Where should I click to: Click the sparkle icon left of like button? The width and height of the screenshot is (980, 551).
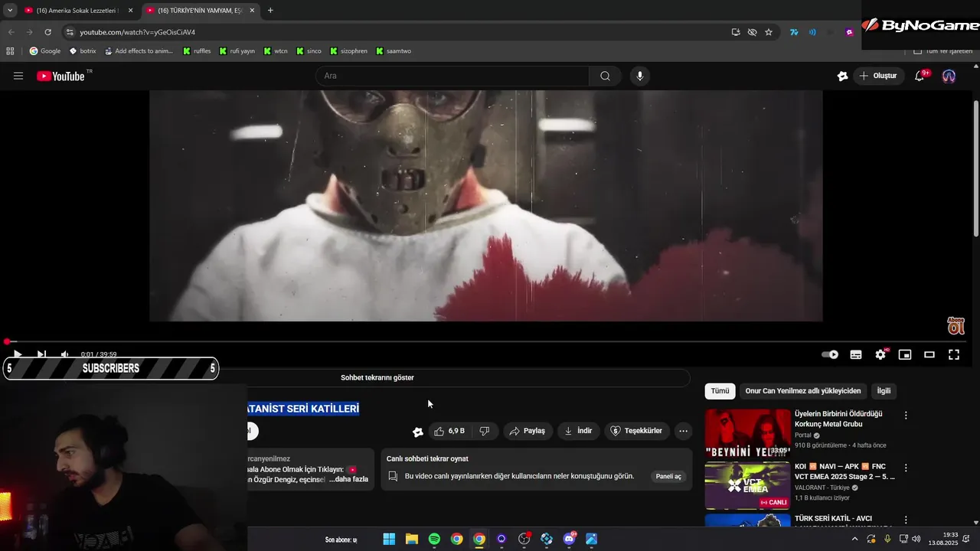pos(418,432)
